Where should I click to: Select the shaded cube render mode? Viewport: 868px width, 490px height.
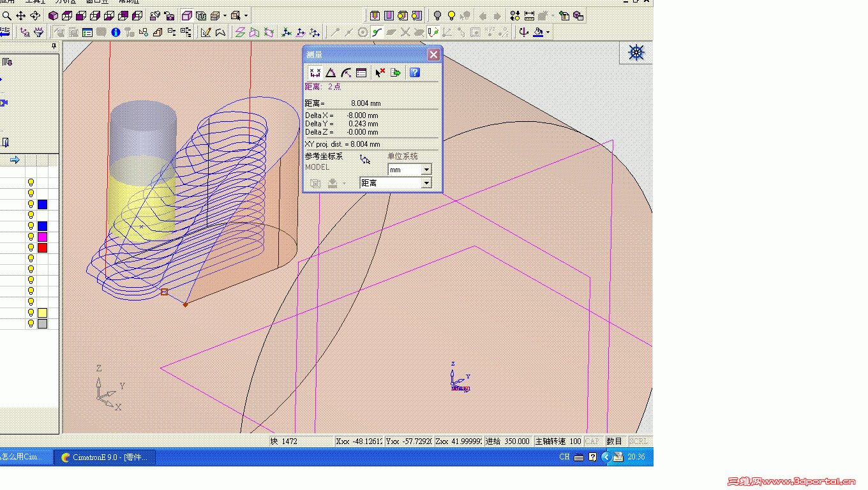coord(187,15)
